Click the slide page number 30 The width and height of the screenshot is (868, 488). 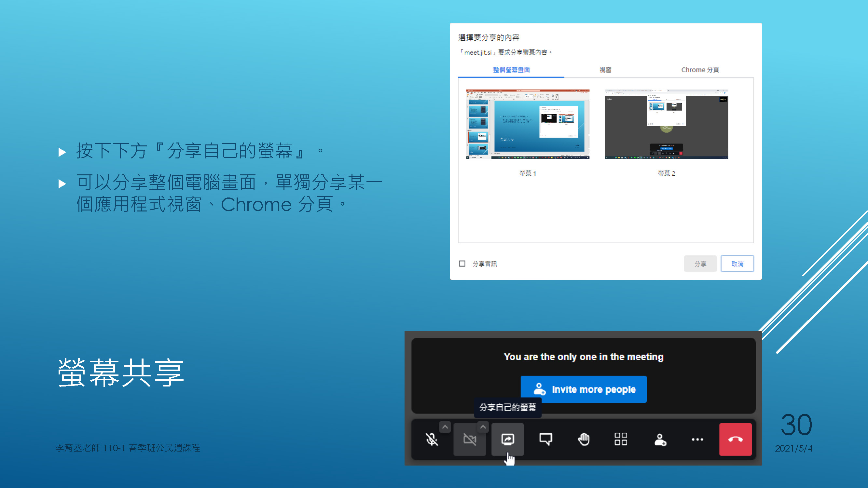pos(797,425)
